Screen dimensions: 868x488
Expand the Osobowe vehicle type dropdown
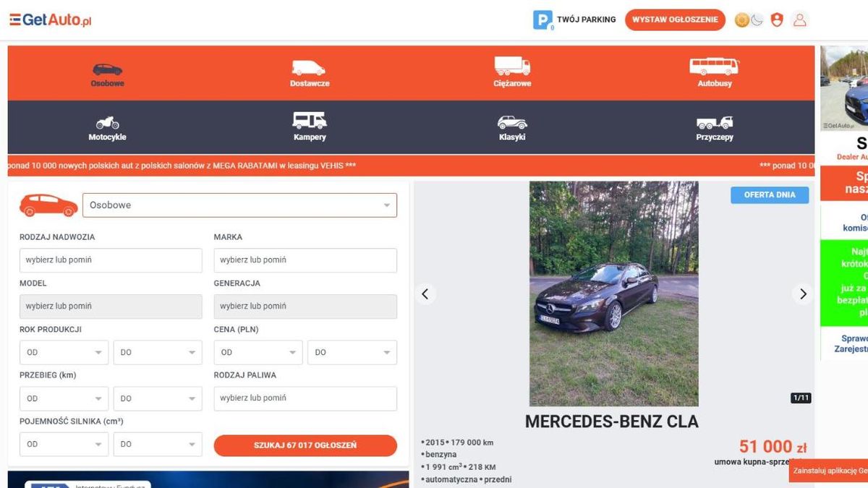[x=239, y=205]
